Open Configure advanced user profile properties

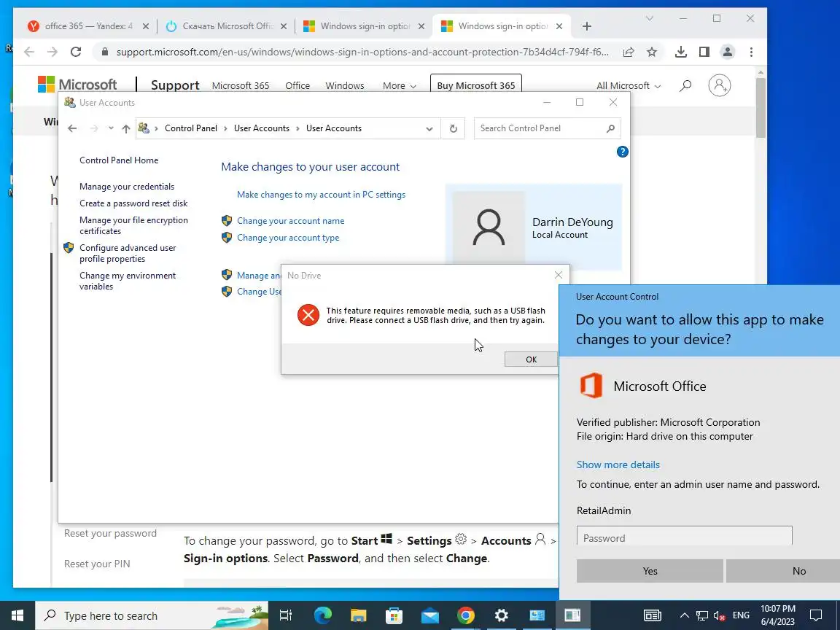click(x=128, y=254)
